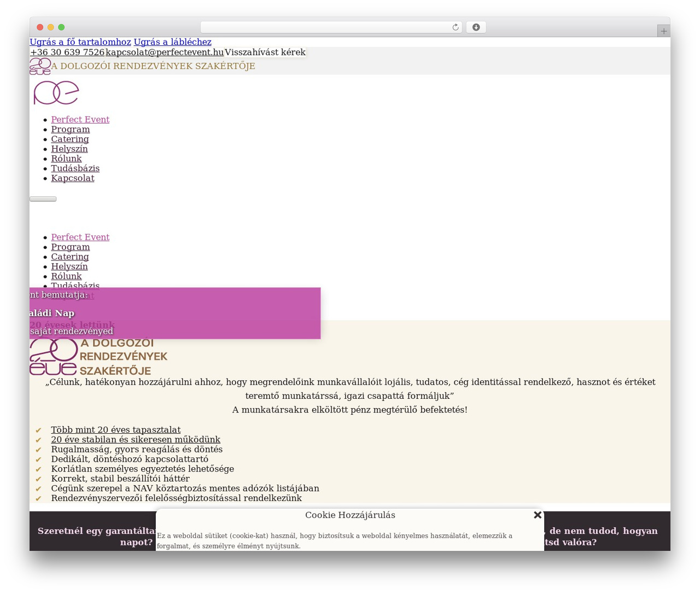Close the Cookie Hozzájárulás banner
The image size is (700, 593).
[x=538, y=515]
